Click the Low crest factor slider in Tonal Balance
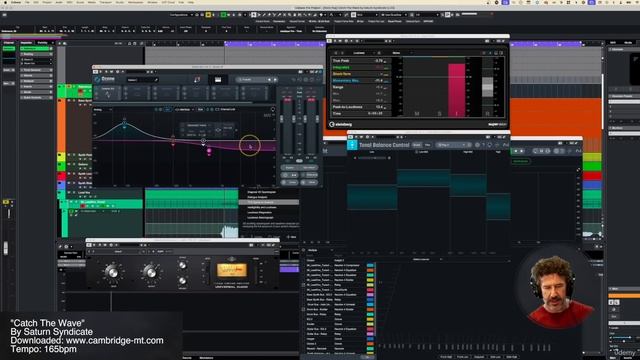The height and width of the screenshot is (360, 640). pos(372,158)
